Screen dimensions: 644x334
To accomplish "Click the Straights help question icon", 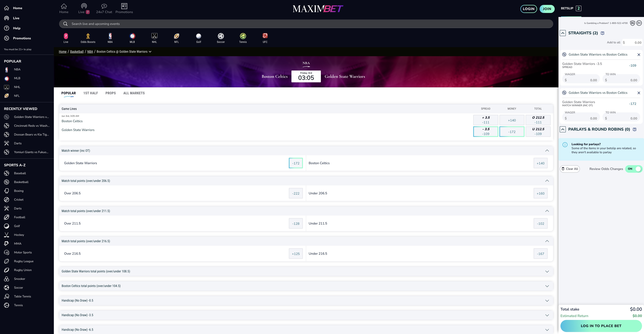I will tap(602, 33).
